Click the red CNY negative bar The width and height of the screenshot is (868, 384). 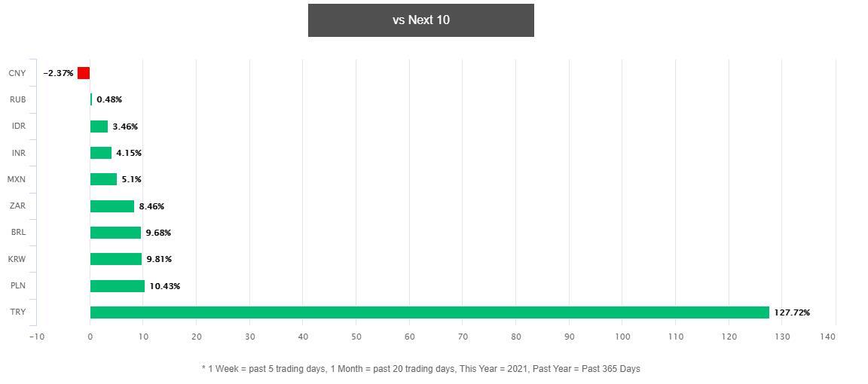(x=84, y=73)
